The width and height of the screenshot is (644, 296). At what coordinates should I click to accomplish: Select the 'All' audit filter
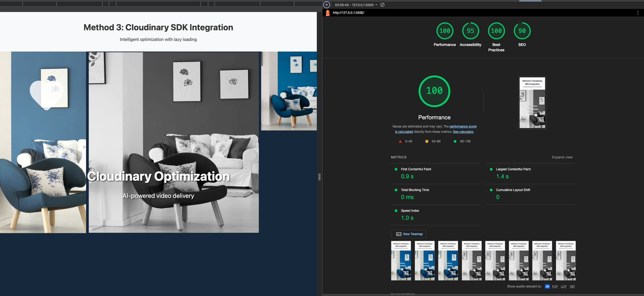[x=547, y=287]
